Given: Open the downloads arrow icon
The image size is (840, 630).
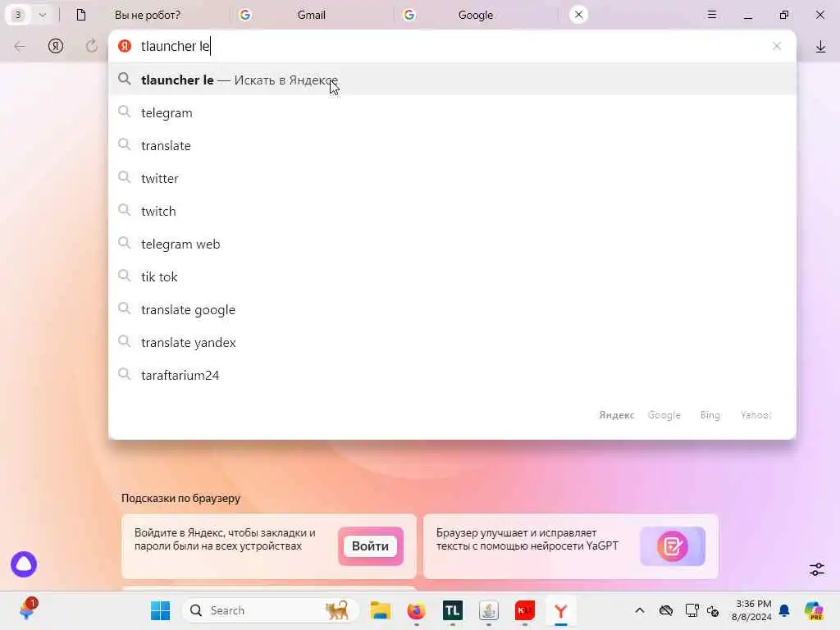Looking at the screenshot, I should [x=820, y=47].
